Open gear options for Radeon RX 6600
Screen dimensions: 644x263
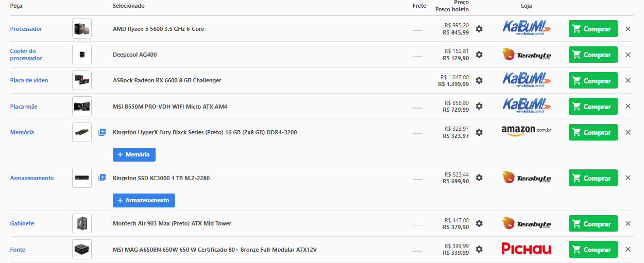[479, 80]
